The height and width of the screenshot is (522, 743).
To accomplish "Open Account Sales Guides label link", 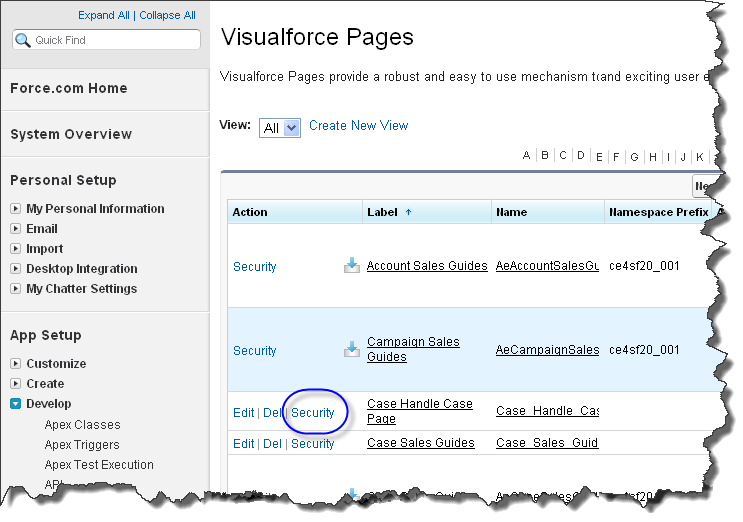I will (x=427, y=266).
